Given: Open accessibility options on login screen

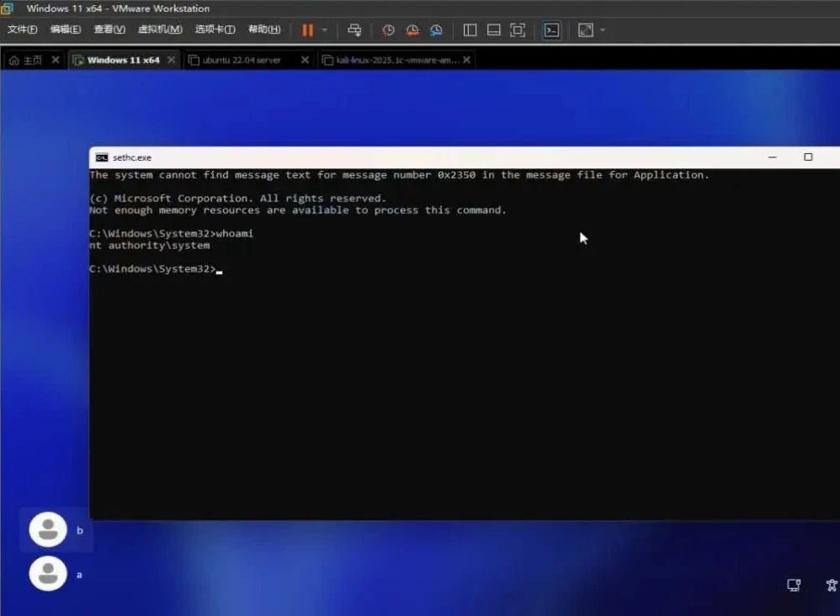Looking at the screenshot, I should click(x=832, y=585).
